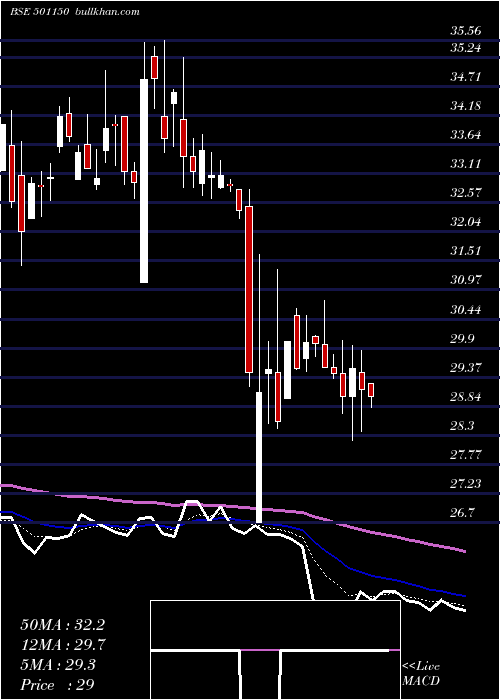
Task: Click the 33.64 price axis label
Action: click(x=466, y=135)
